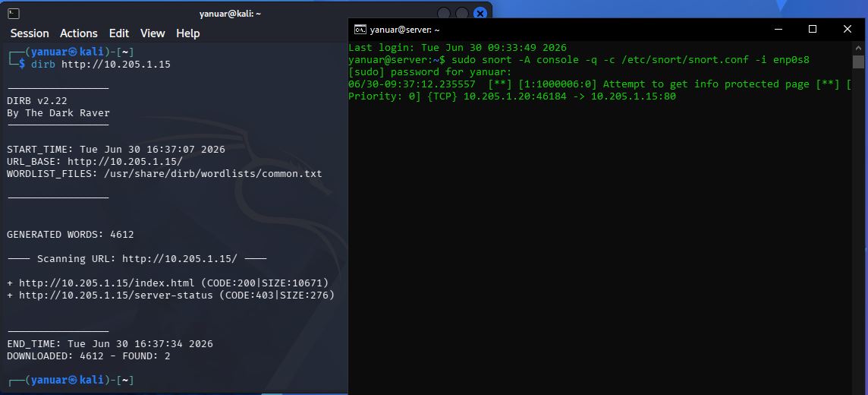
Task: Close the yanuar@kali terminal window
Action: tap(480, 14)
